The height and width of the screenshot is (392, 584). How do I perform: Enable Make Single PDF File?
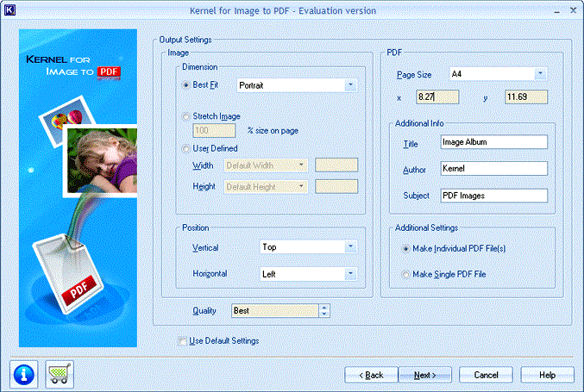405,275
